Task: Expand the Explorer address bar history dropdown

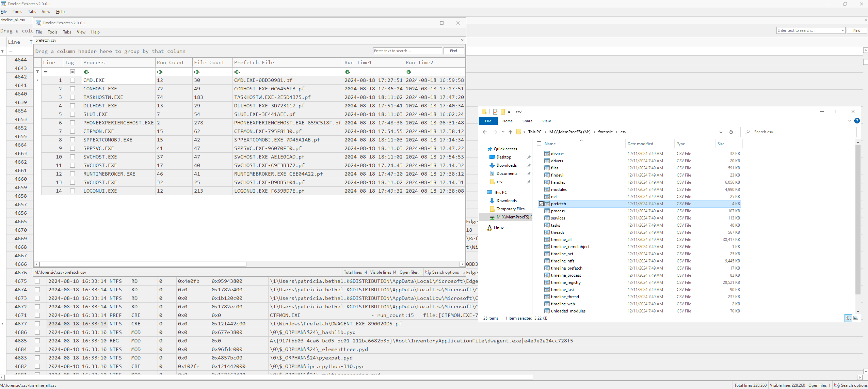Action: pyautogui.click(x=720, y=132)
